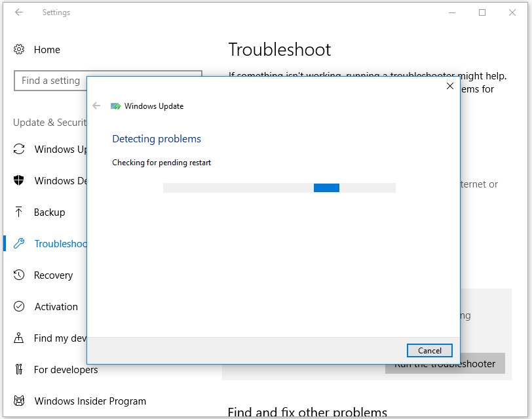Click the dialog's back arrow
Image resolution: width=532 pixels, height=419 pixels.
96,106
